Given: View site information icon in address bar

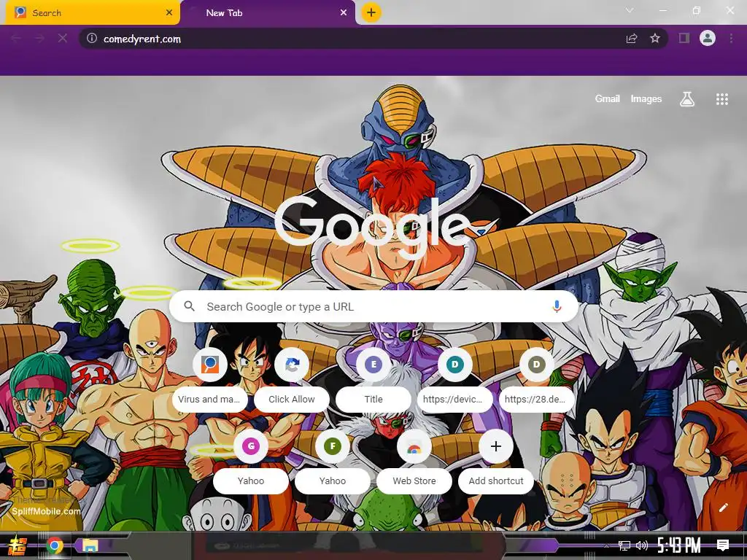Looking at the screenshot, I should pos(92,39).
